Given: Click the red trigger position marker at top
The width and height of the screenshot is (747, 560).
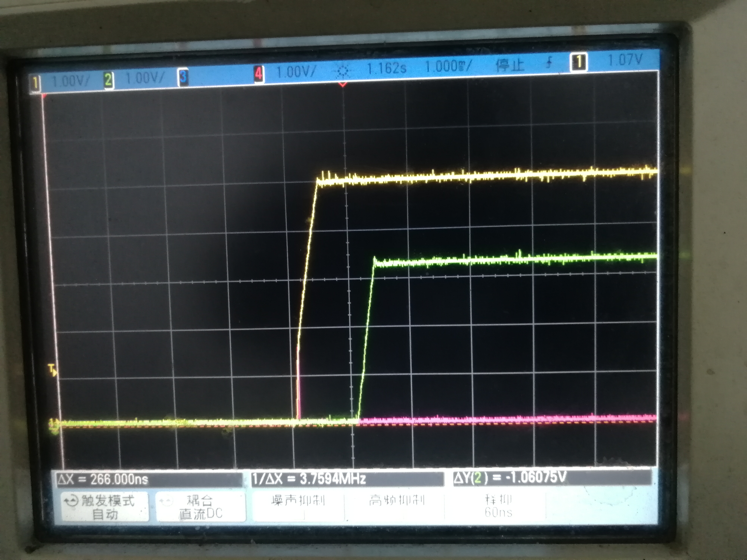Looking at the screenshot, I should point(342,84).
